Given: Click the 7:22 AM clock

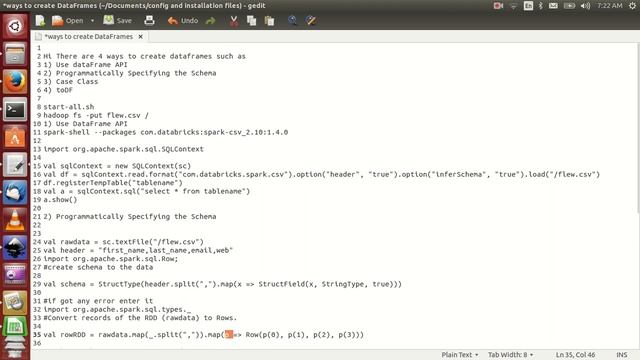Looking at the screenshot, I should click(x=609, y=6).
